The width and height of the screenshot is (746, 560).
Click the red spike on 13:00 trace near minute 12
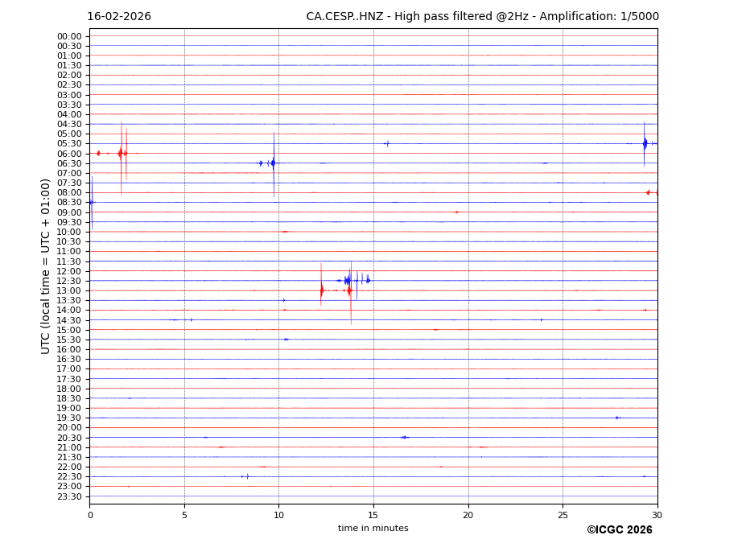point(321,290)
